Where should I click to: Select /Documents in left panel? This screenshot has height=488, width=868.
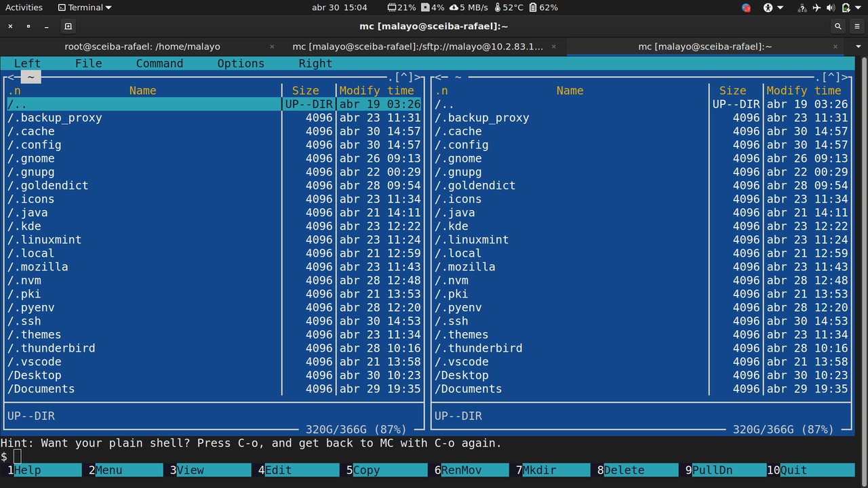coord(214,389)
